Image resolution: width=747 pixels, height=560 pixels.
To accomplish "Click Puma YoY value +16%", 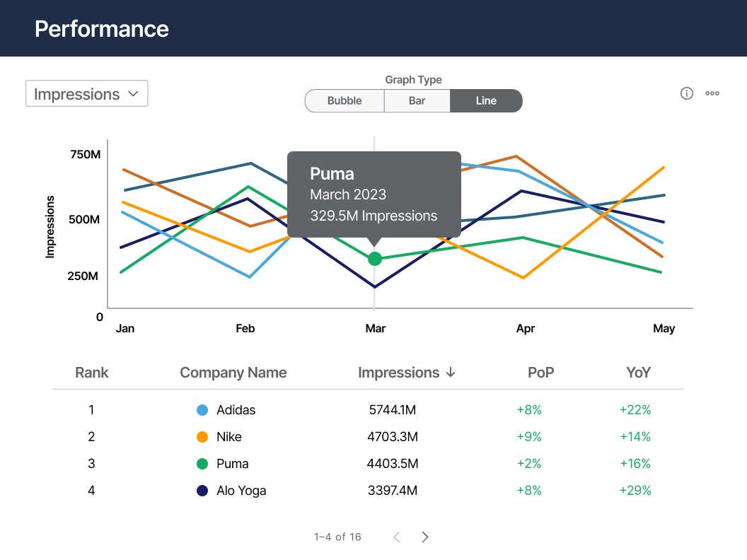I will tap(635, 464).
